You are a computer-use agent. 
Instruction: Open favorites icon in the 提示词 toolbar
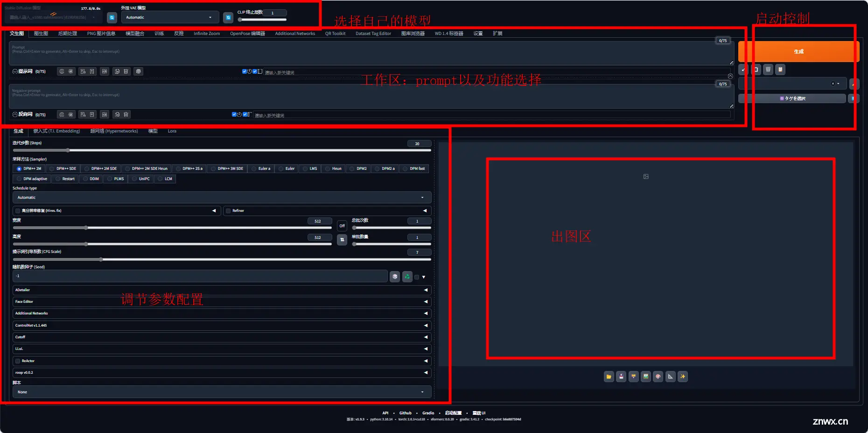click(x=92, y=71)
